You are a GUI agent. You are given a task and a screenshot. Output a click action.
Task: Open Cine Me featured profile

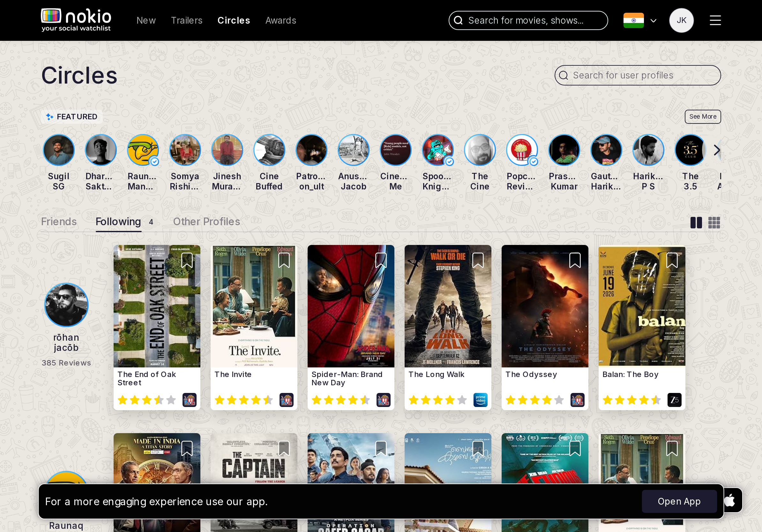(396, 150)
